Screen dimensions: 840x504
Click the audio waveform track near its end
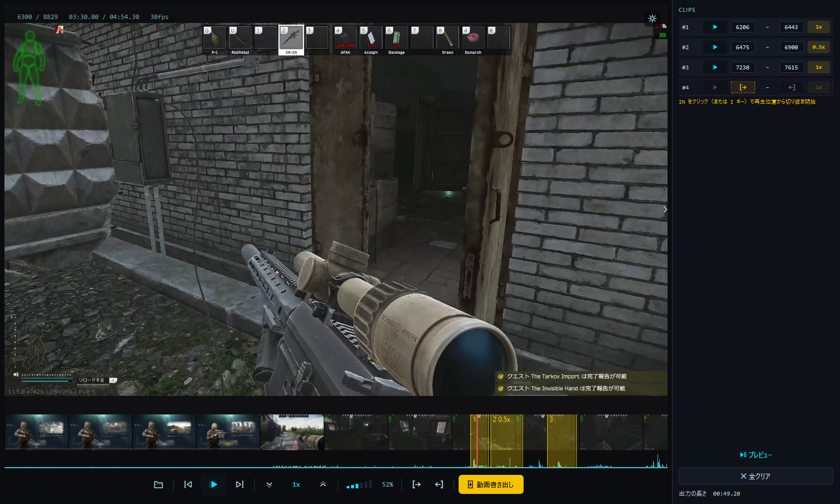click(658, 461)
